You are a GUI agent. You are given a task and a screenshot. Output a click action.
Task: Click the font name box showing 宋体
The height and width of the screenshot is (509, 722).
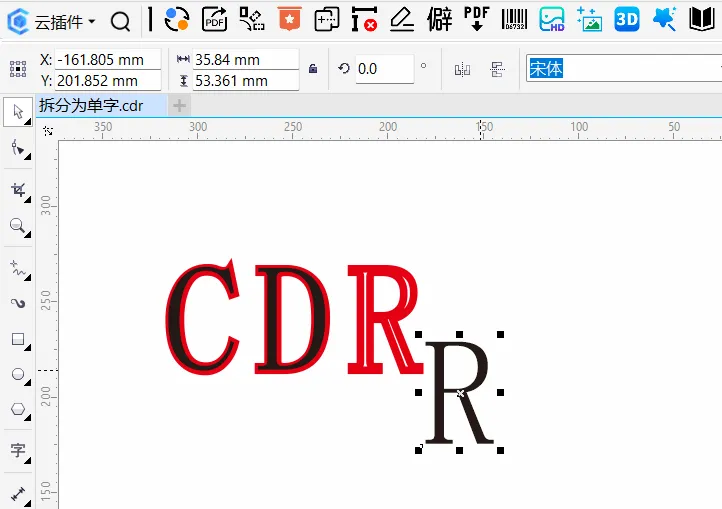[624, 69]
